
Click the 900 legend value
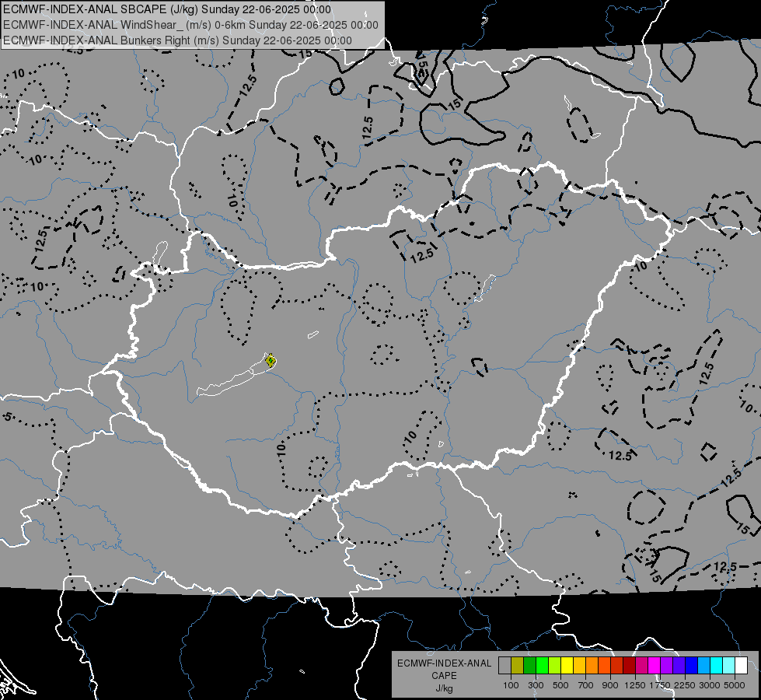610,685
